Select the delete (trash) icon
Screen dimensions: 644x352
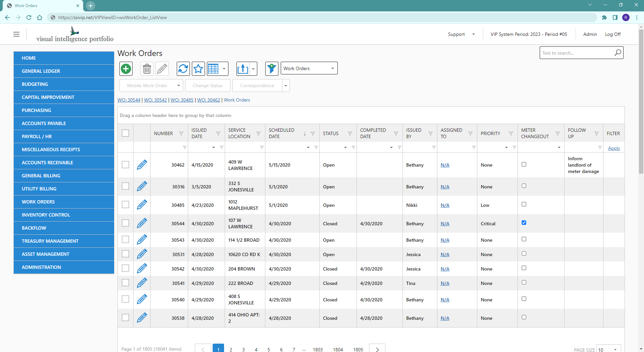click(x=147, y=68)
